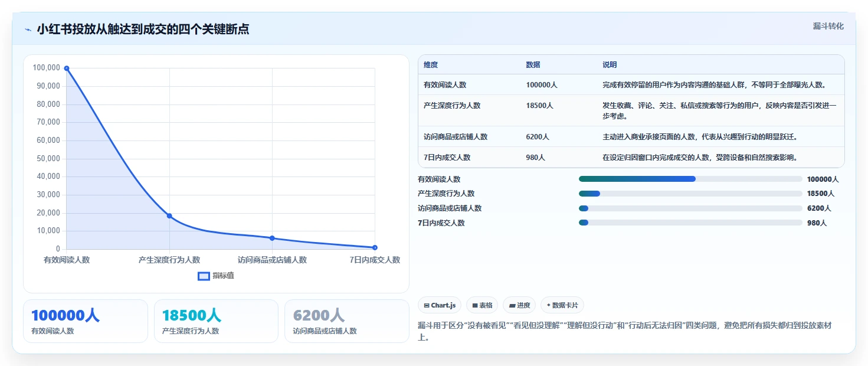Click the chart data point at 有效阅读人数

(x=67, y=68)
